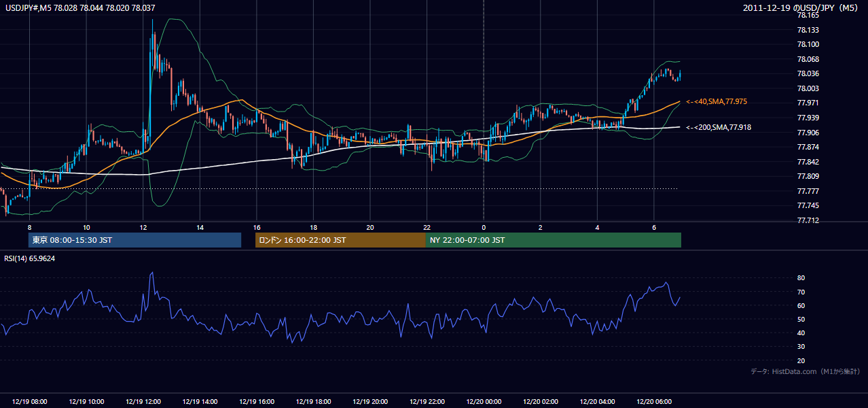Click price level 78.003 on the axis
Viewport: 868px width, 408px height.
[808, 88]
